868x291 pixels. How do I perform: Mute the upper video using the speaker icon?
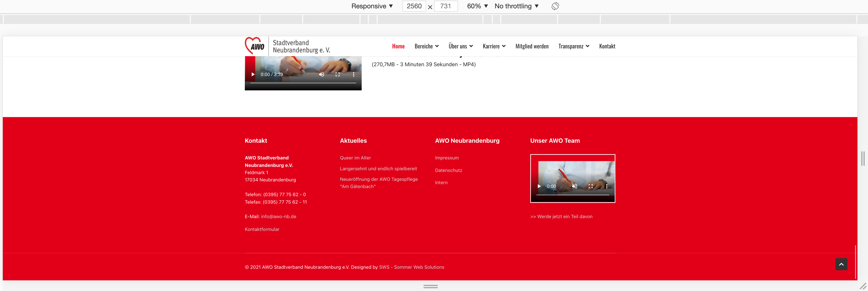pyautogui.click(x=321, y=75)
